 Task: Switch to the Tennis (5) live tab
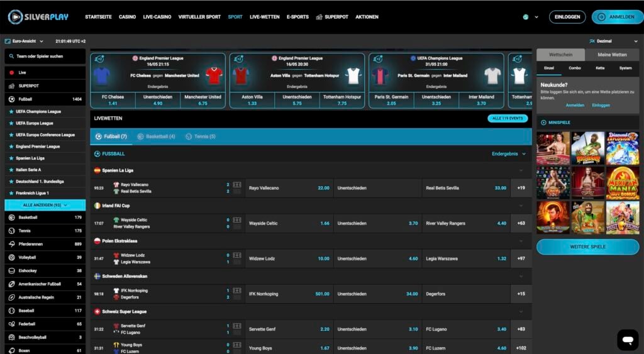tap(201, 136)
